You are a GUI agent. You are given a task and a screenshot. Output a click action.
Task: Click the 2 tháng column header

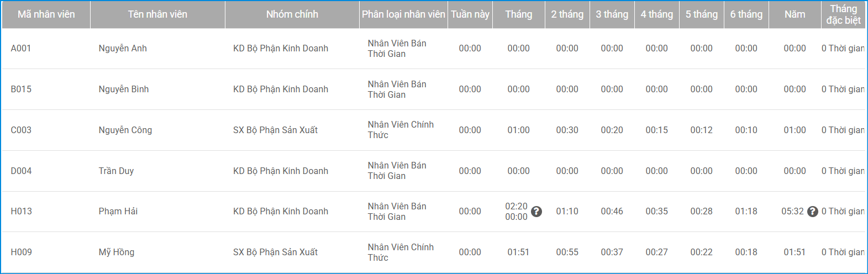tap(567, 14)
